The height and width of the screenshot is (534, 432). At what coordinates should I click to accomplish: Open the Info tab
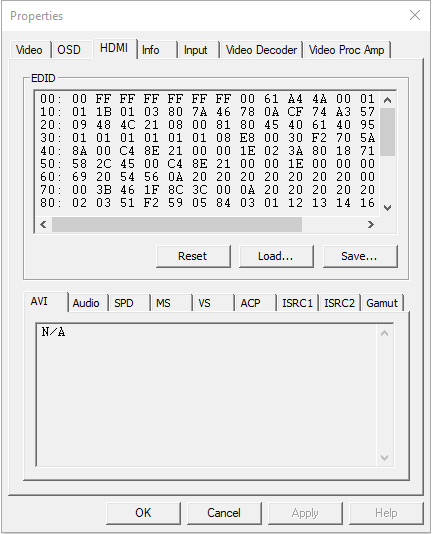coord(157,50)
